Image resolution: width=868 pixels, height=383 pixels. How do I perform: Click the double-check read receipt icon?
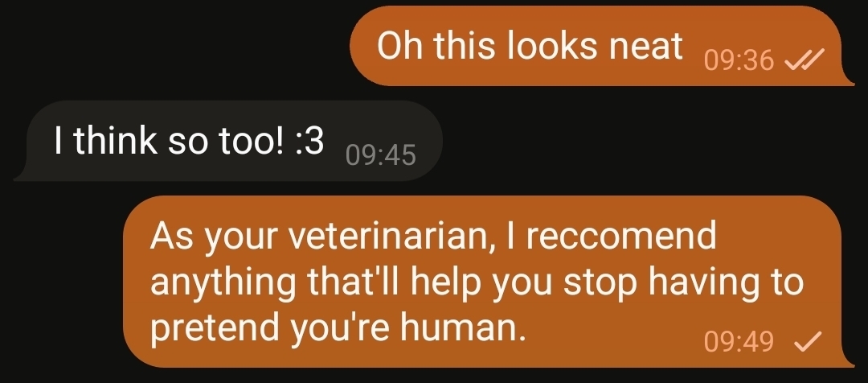click(x=805, y=59)
